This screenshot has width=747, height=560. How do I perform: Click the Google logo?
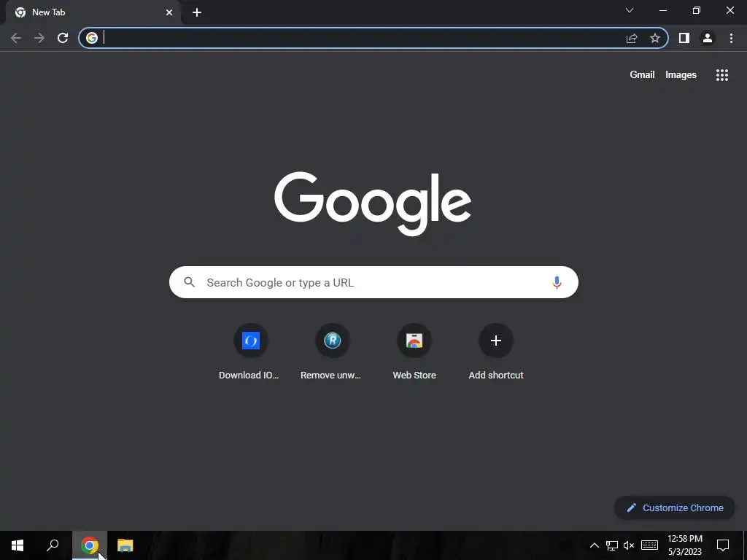point(373,203)
